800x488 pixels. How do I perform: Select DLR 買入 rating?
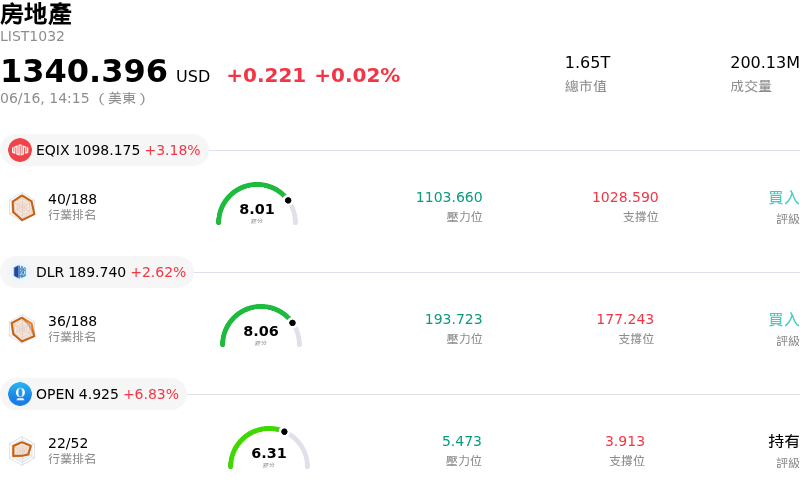[784, 319]
